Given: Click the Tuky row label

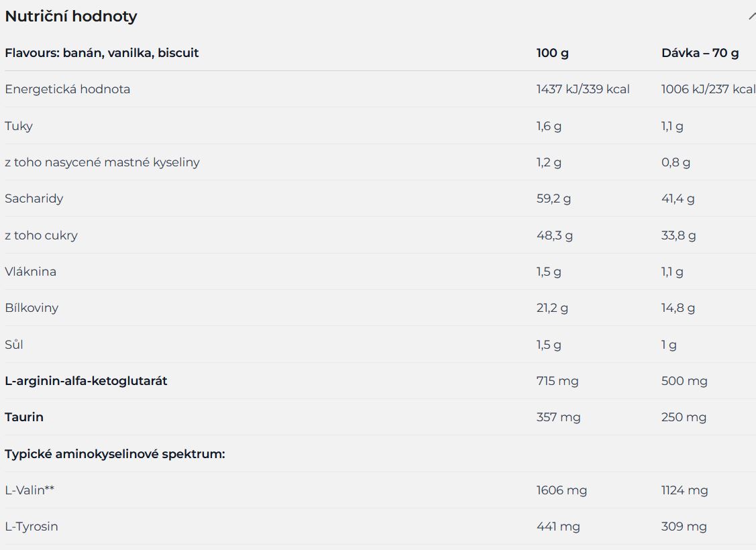Looking at the screenshot, I should pyautogui.click(x=19, y=126).
